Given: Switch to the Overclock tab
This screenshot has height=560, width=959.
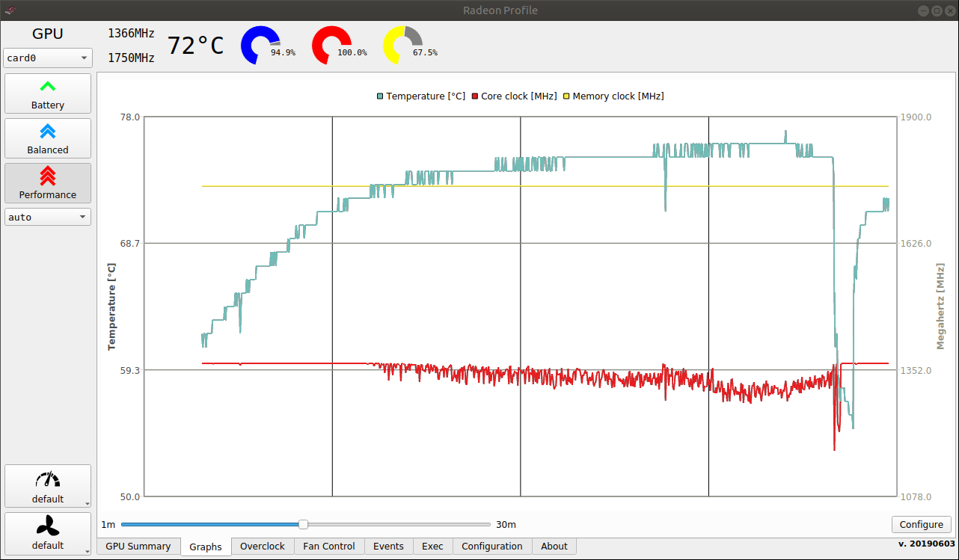Looking at the screenshot, I should click(263, 547).
